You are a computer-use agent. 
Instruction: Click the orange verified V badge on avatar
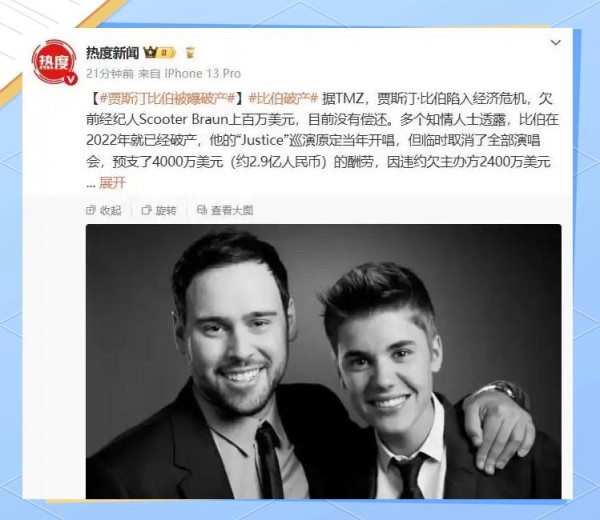click(70, 79)
